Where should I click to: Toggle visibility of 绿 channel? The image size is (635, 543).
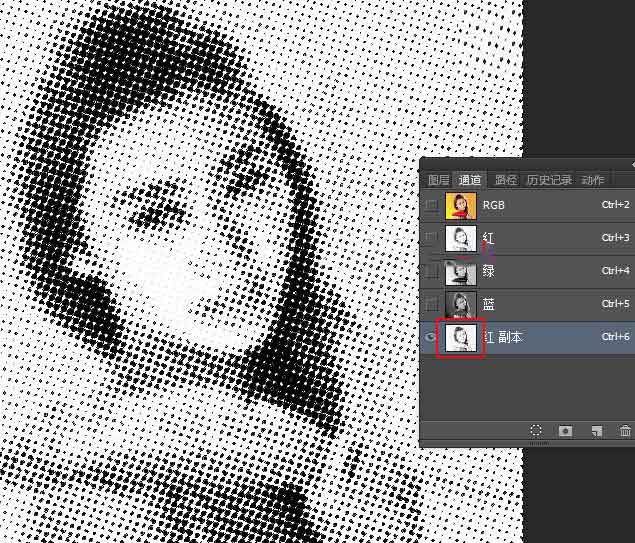pos(431,271)
